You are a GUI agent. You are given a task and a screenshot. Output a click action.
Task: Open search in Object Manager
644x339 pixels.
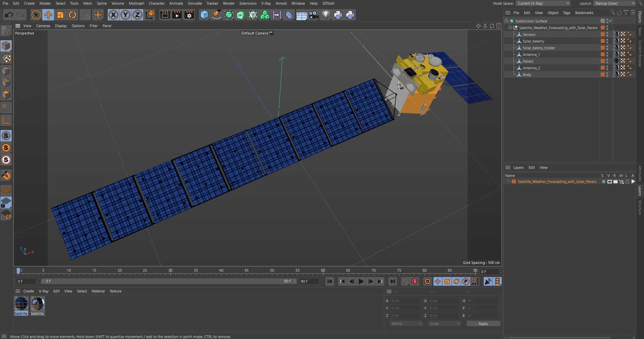click(x=612, y=13)
